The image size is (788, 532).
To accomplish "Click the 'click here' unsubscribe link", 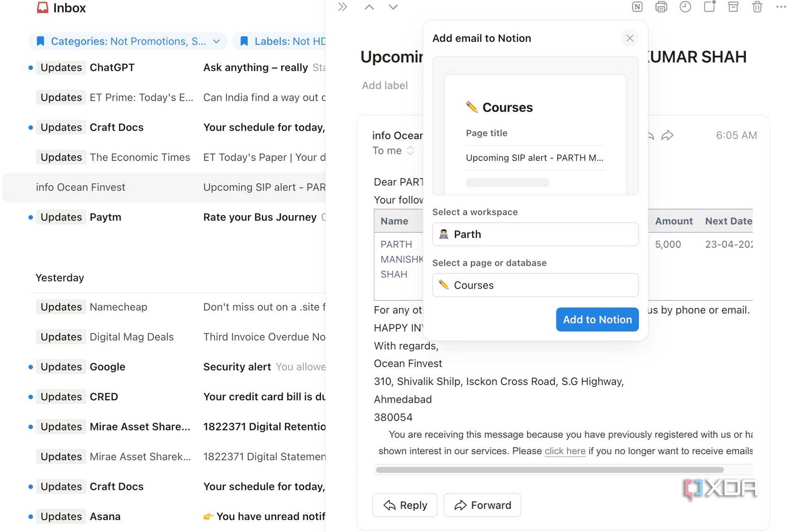I will pos(565,451).
